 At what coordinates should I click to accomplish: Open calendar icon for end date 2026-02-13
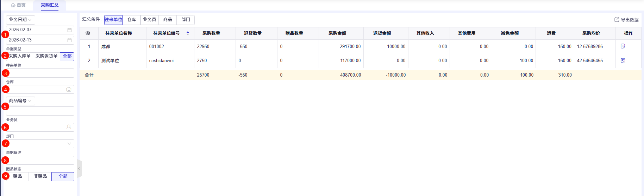click(69, 40)
